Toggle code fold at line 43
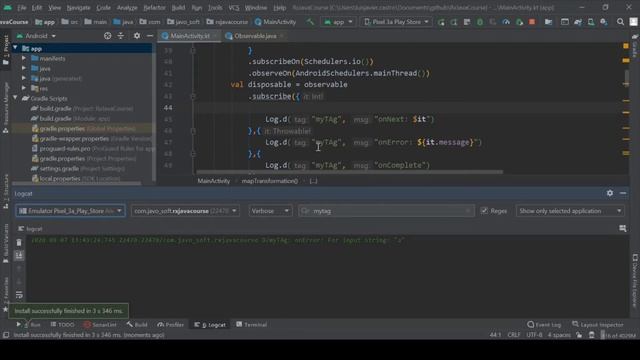The height and width of the screenshot is (360, 640). click(x=193, y=96)
